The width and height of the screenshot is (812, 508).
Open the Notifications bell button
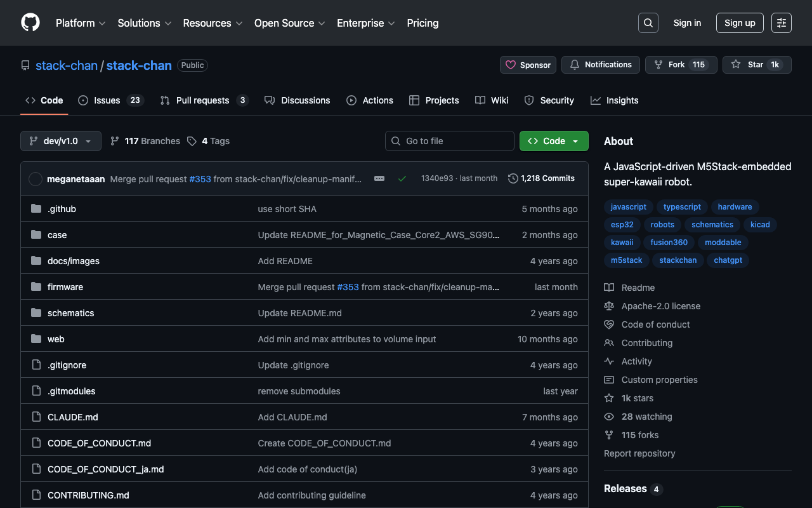[x=600, y=65]
